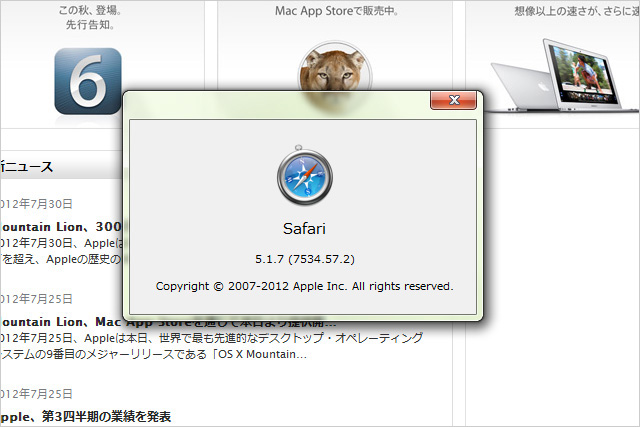Viewport: 640px width, 427px height.
Task: Click the 7月30日 date text
Action: coord(37,204)
